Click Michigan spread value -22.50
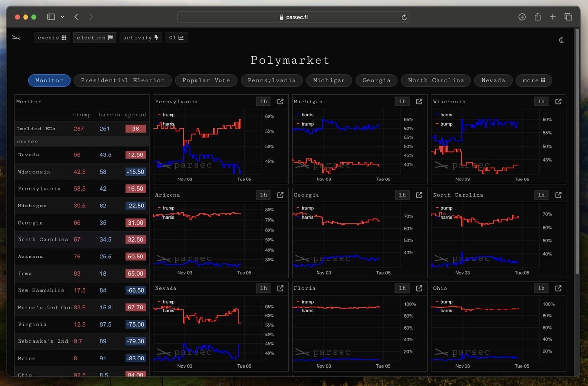Screen dimensions: 588x386 [136, 206]
